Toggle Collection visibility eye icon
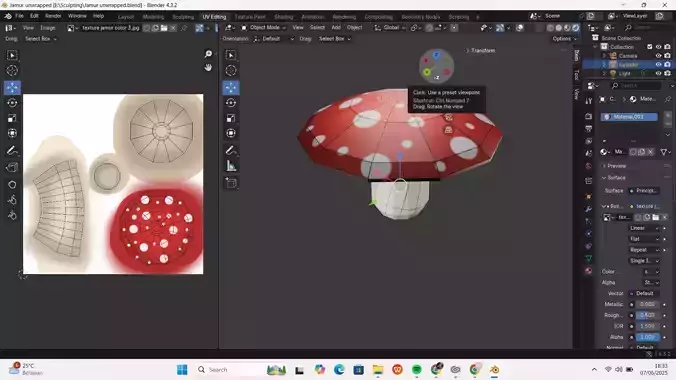 (x=658, y=47)
